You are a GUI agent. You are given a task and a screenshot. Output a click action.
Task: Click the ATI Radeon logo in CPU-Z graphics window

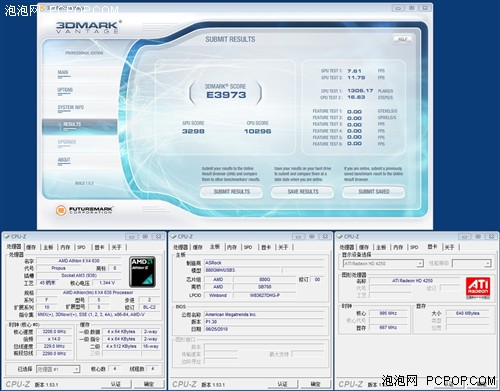point(478,287)
